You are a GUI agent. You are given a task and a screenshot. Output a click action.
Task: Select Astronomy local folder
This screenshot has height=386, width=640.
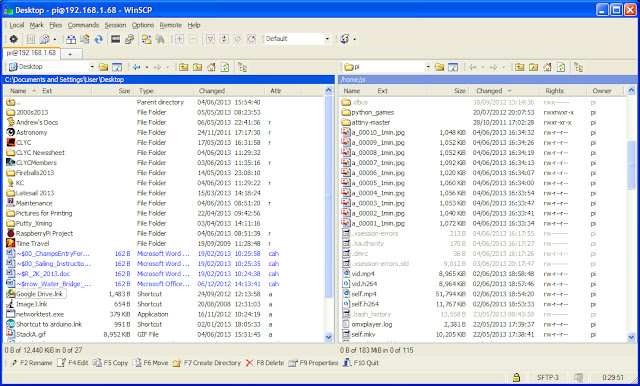[x=31, y=132]
